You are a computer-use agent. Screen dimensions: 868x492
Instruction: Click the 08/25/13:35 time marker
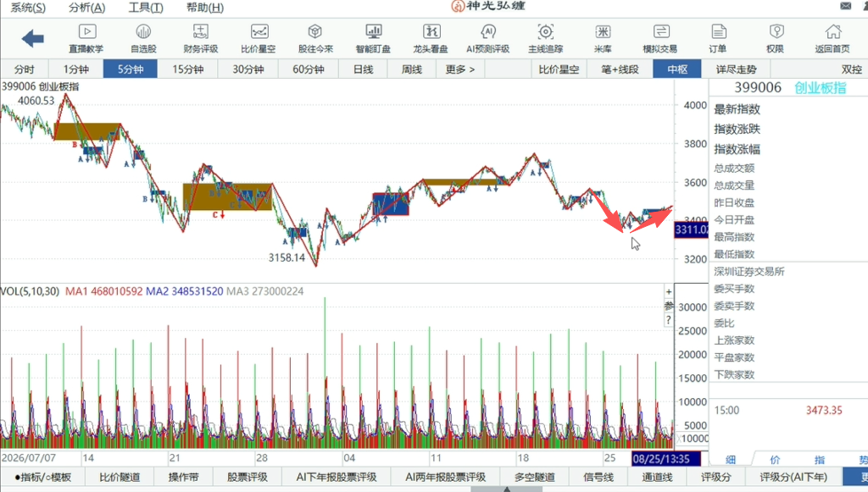666,459
